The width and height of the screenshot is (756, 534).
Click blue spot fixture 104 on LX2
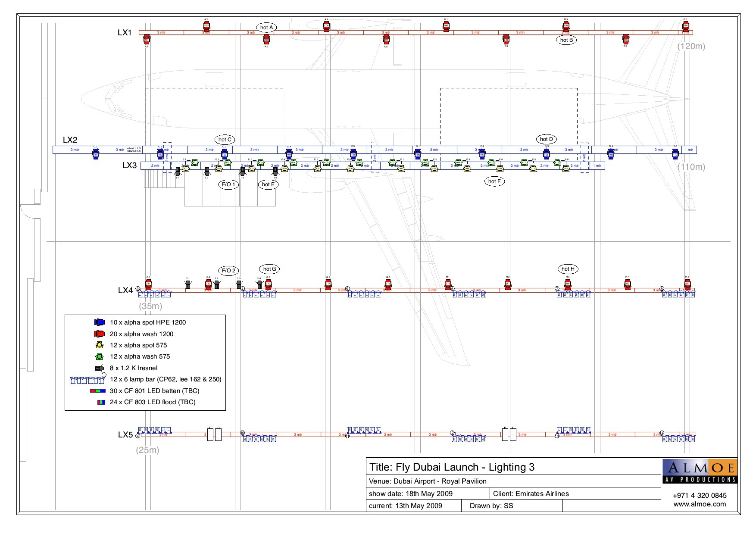(x=289, y=154)
